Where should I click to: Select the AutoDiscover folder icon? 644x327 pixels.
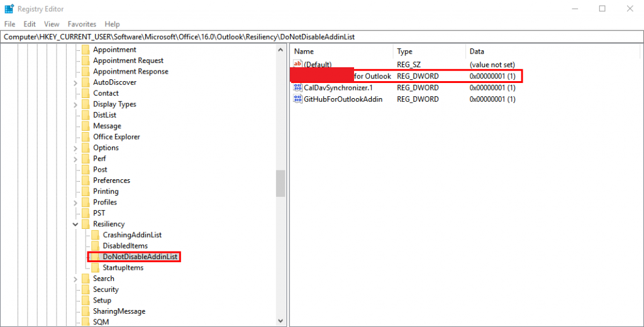(86, 82)
